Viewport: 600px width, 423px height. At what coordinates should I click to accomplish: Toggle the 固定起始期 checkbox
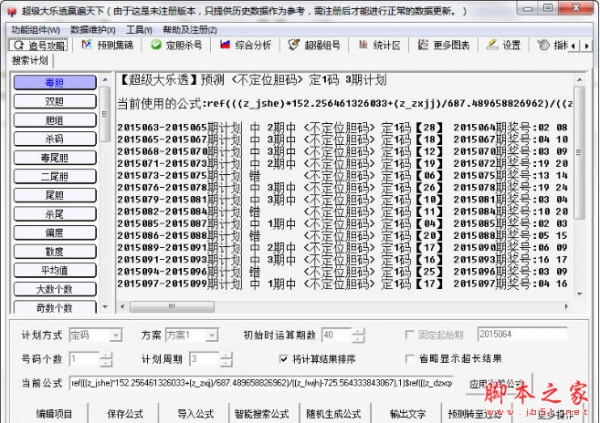[x=409, y=335]
